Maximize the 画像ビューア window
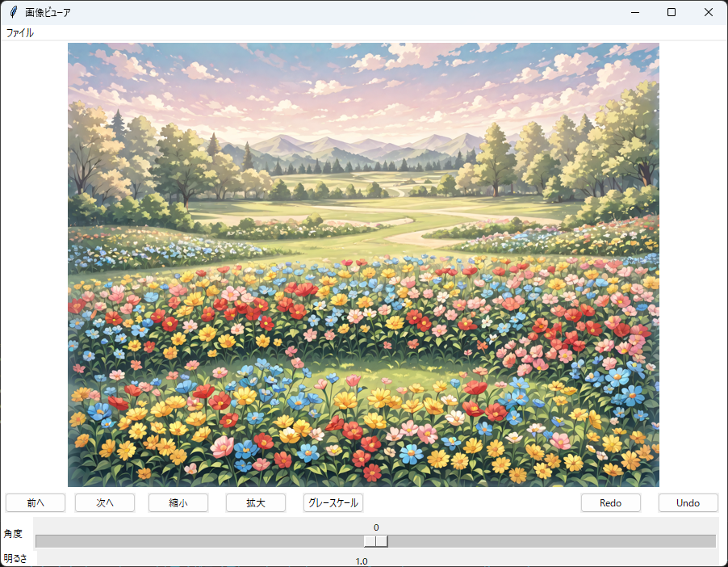This screenshot has width=728, height=567. 672,12
